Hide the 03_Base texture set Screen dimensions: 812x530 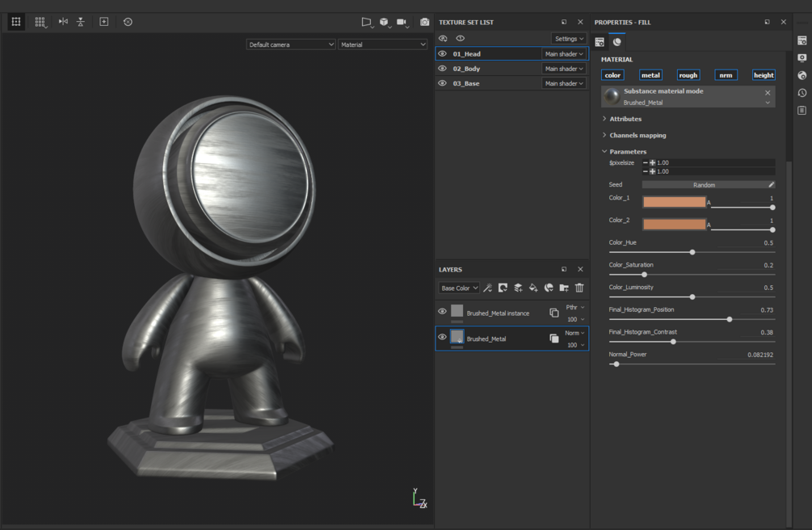tap(442, 83)
